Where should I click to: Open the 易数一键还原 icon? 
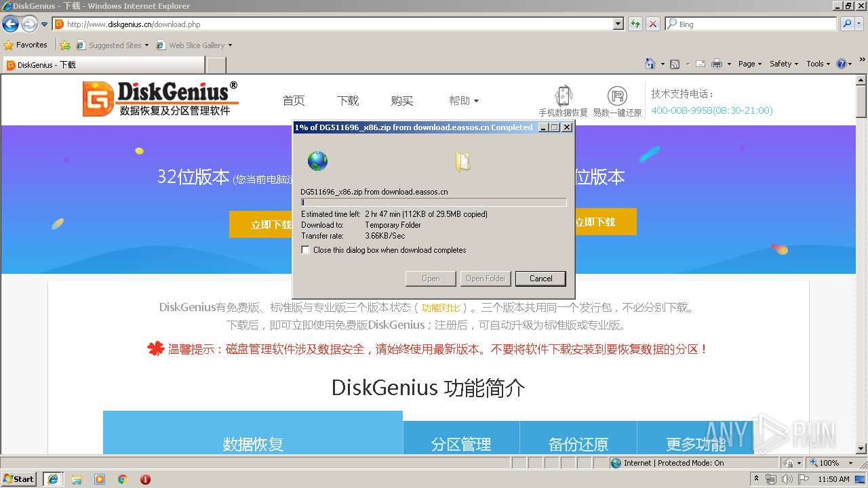point(617,101)
